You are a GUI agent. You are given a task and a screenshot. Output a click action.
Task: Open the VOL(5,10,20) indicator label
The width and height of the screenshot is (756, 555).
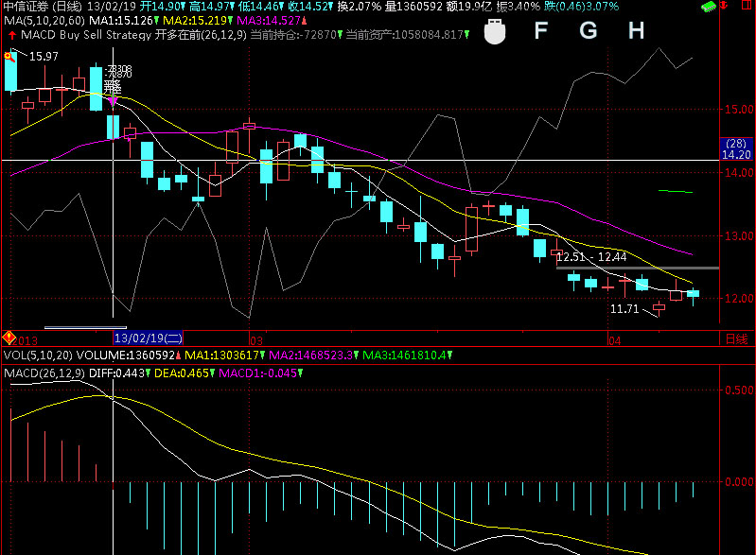(x=38, y=356)
